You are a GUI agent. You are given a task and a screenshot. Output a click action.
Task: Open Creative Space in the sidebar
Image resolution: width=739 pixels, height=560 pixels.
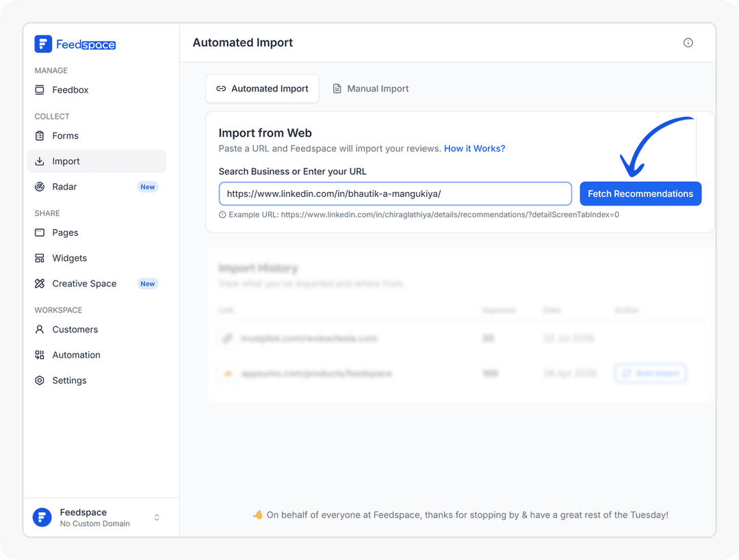point(96,284)
